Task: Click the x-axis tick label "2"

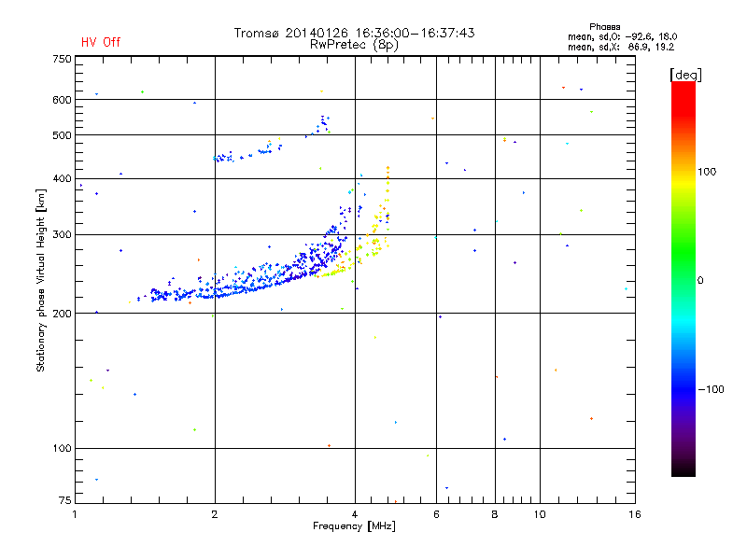Action: [215, 514]
